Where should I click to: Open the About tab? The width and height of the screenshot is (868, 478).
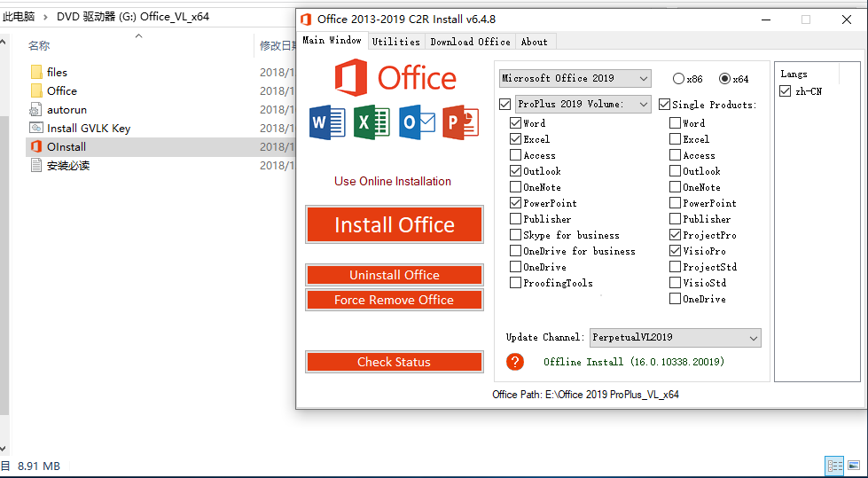tap(535, 42)
